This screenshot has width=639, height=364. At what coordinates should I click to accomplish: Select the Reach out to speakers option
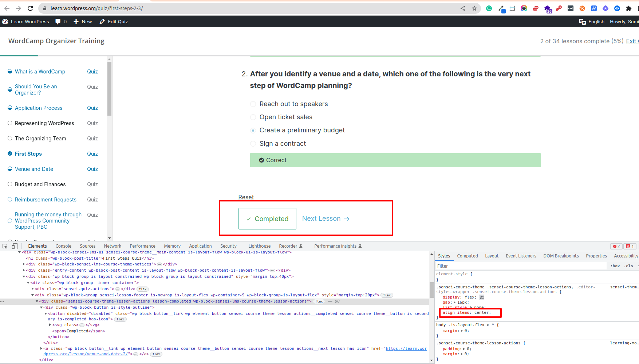click(253, 104)
